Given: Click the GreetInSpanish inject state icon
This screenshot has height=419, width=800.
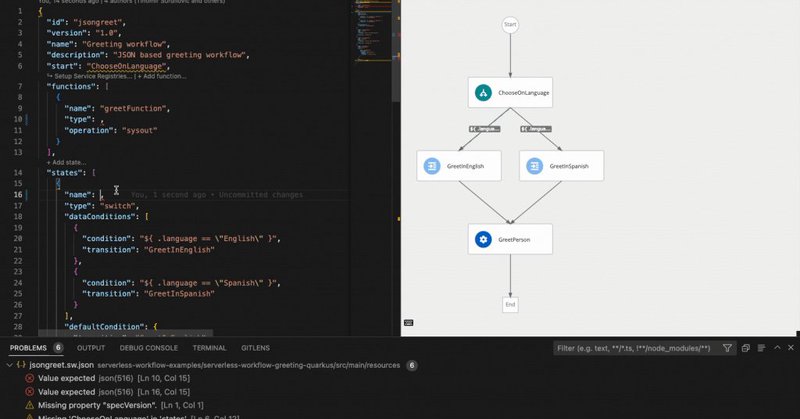Looking at the screenshot, I should click(x=534, y=166).
